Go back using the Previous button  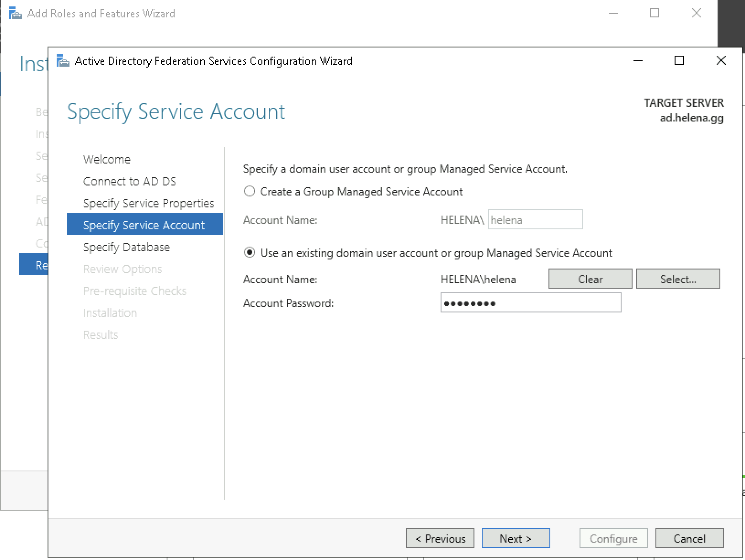coord(440,539)
